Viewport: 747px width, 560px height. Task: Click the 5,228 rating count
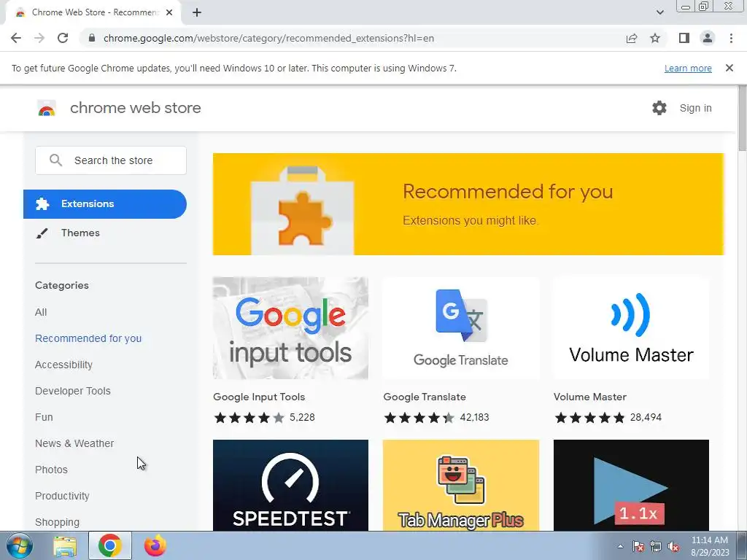[x=302, y=418]
